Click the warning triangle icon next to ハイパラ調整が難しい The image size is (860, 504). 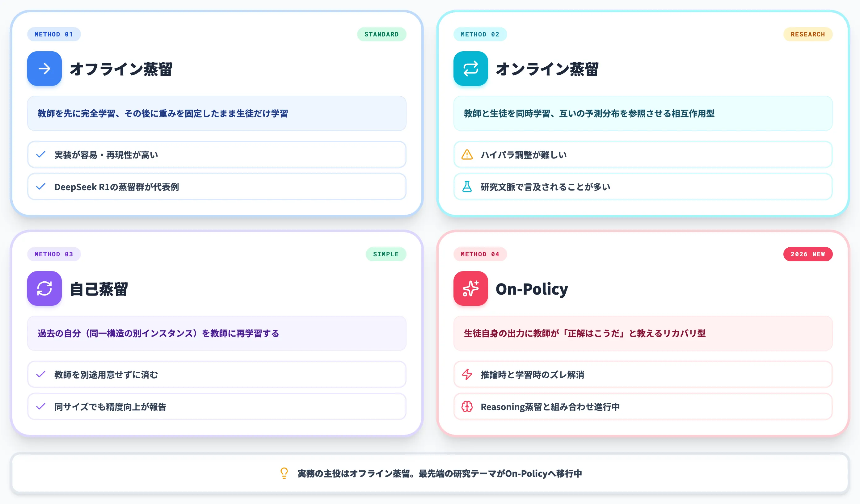pyautogui.click(x=467, y=155)
